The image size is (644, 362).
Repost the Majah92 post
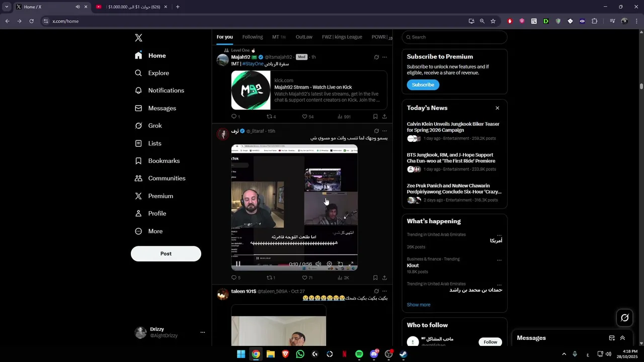pos(271,117)
